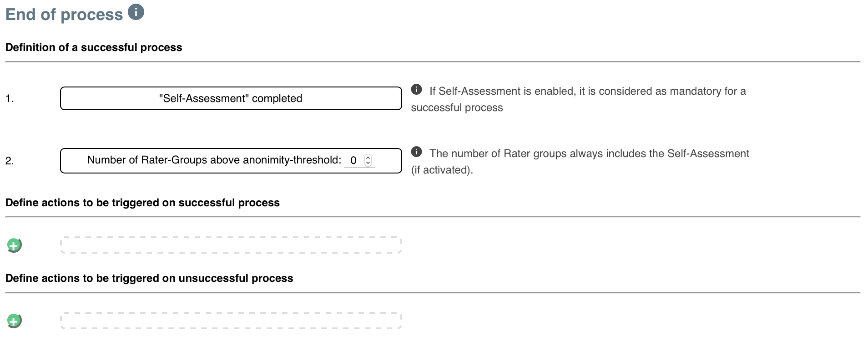This screenshot has width=868, height=357.
Task: Click Definition of a successful process heading
Action: (94, 47)
